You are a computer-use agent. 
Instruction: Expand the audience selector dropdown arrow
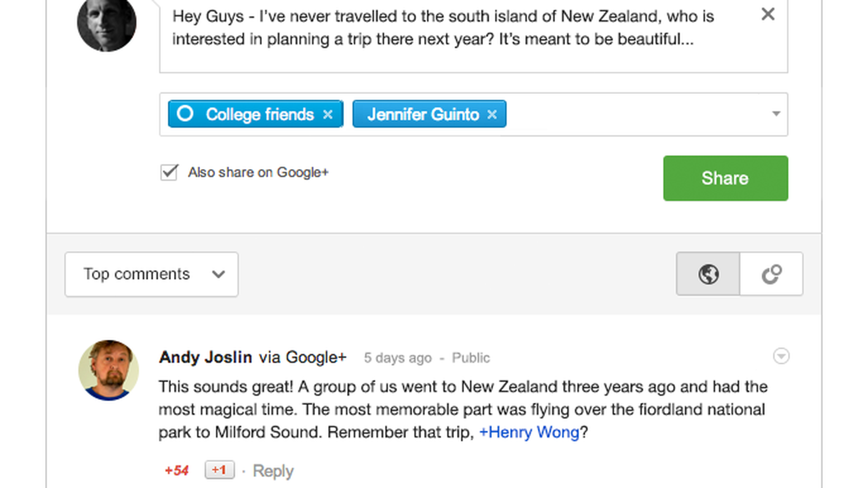pos(776,114)
